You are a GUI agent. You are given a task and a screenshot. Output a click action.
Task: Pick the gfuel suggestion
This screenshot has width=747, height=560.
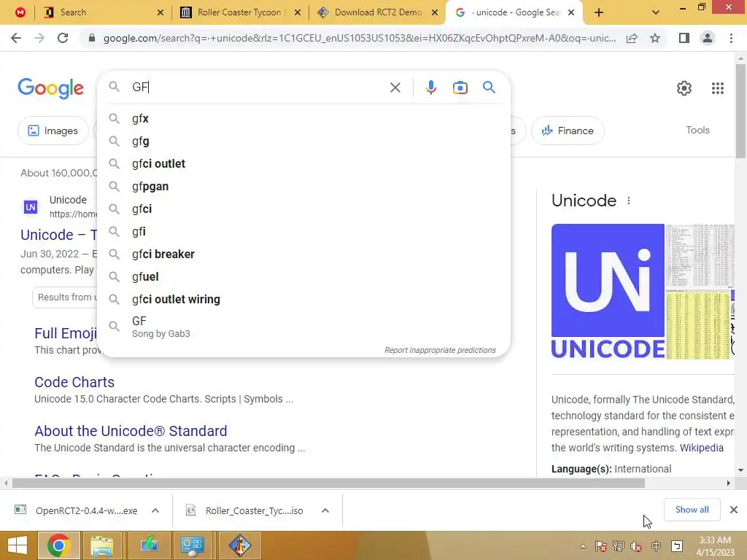click(x=304, y=277)
